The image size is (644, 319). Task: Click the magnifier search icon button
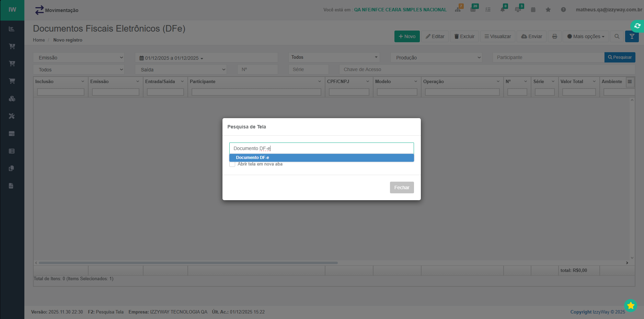617,36
